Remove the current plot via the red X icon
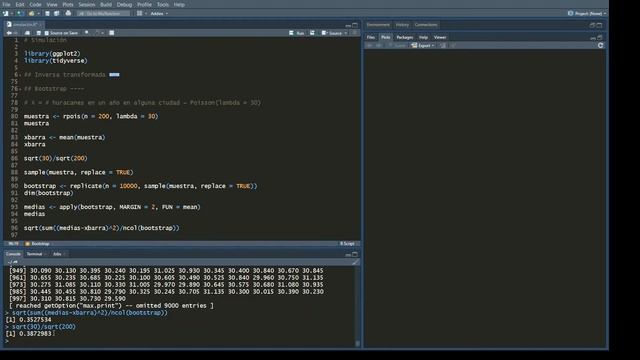This screenshot has width=640, height=360. [x=443, y=45]
